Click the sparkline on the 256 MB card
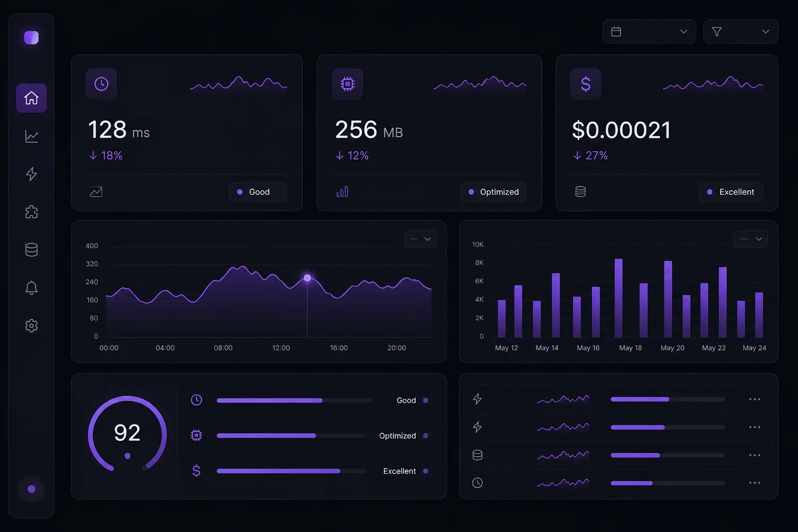 click(x=480, y=83)
